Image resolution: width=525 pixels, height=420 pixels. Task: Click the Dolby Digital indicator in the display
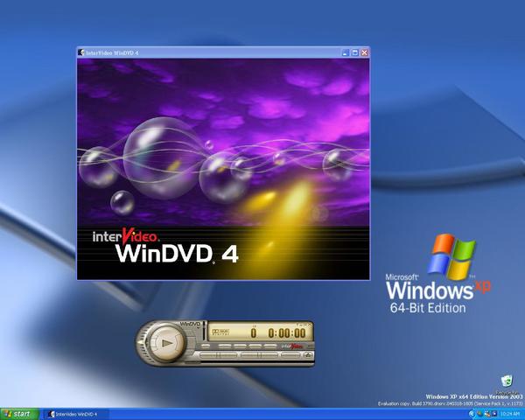point(220,332)
